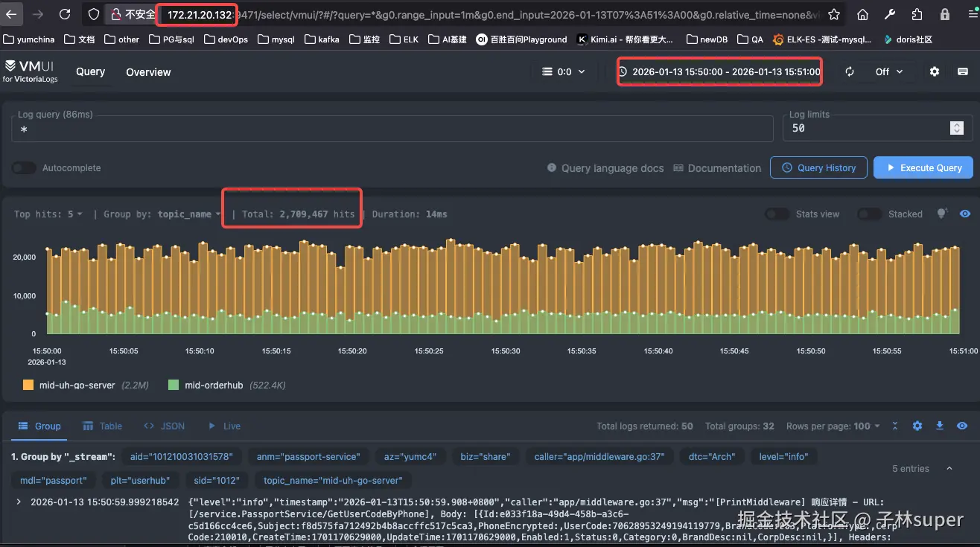Click the chart tips lightbulb icon
The width and height of the screenshot is (980, 547).
(x=942, y=214)
